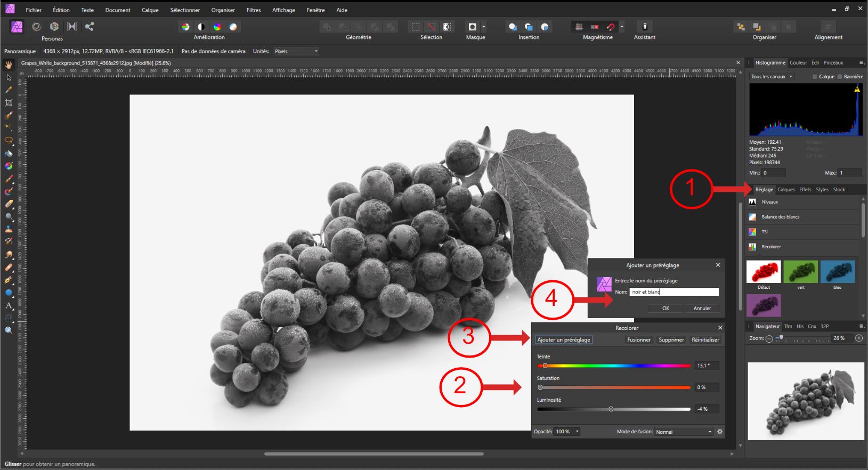Select the Crop tool
Screen dimensions: 868x470
pos(9,103)
